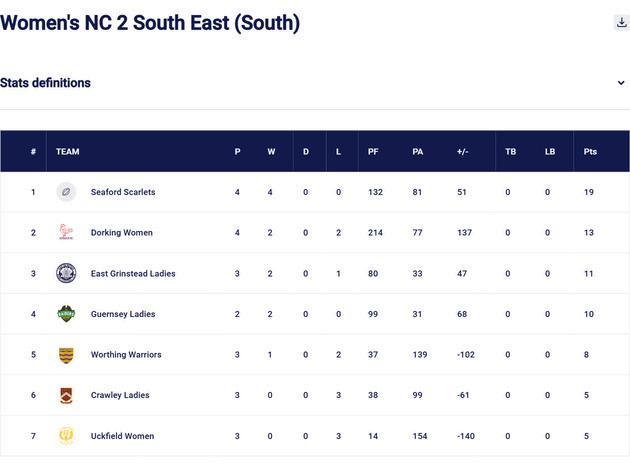Select the East Grinstead Ladies name
This screenshot has height=475, width=630.
pos(133,274)
